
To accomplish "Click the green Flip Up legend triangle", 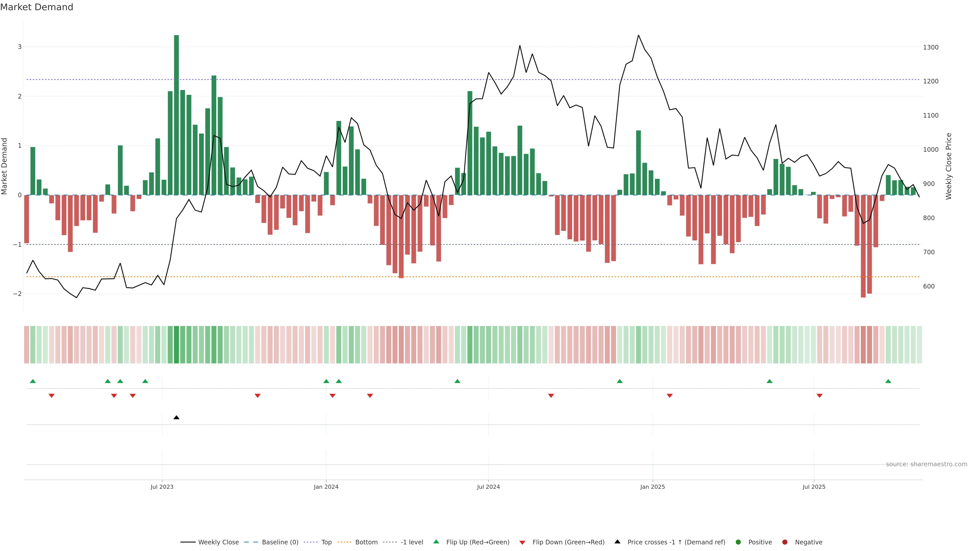I will pyautogui.click(x=436, y=542).
